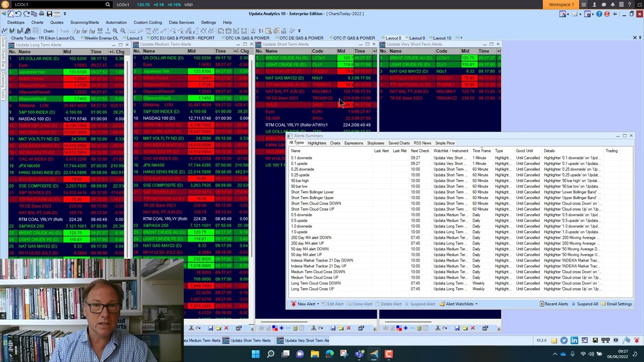644x362 pixels.
Task: Open Microsoft Edge from the taskbar
Action: click(329, 354)
